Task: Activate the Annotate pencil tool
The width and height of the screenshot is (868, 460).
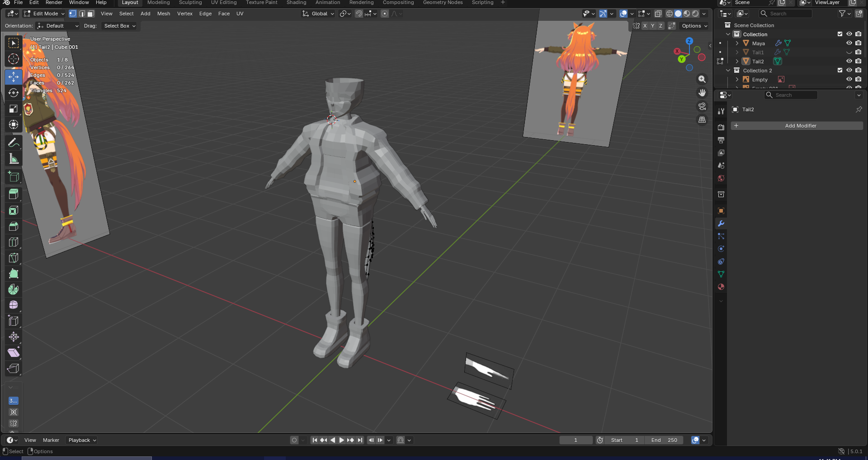Action: [x=14, y=143]
